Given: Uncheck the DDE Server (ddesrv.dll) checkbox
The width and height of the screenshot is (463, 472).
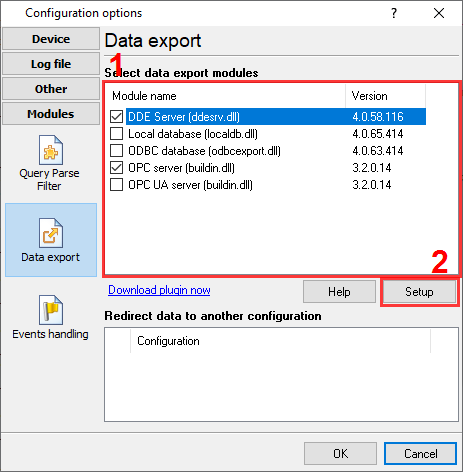Looking at the screenshot, I should coord(116,117).
